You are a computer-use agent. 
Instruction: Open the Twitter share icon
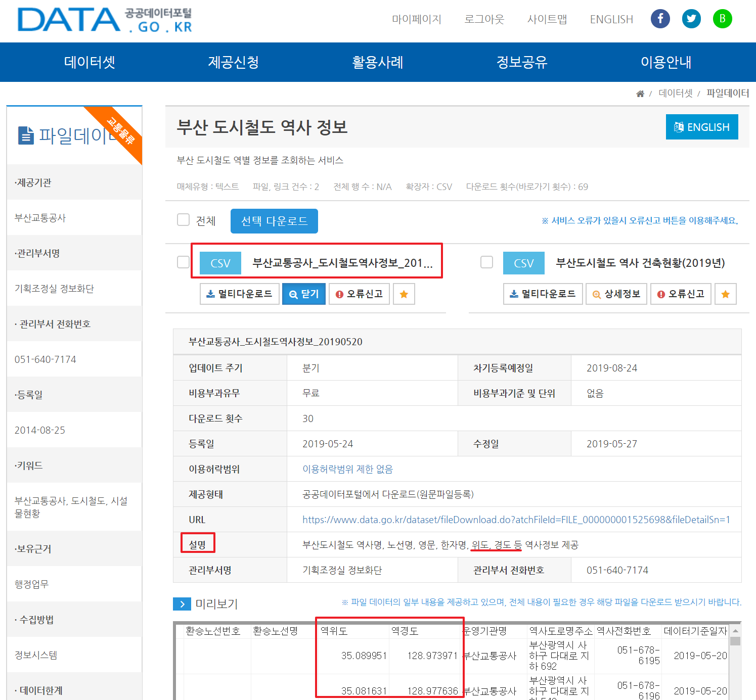[691, 19]
